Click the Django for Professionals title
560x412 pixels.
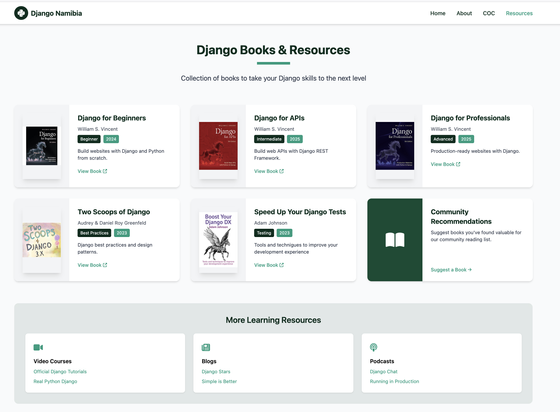pyautogui.click(x=470, y=118)
